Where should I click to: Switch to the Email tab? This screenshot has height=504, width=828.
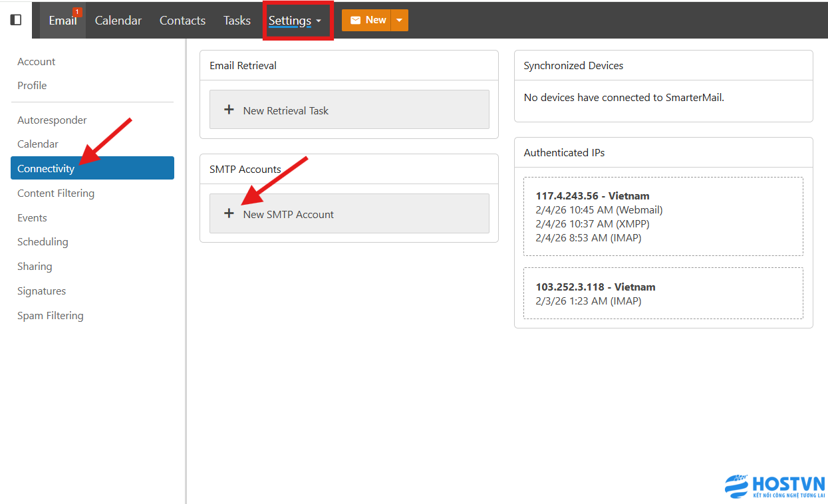point(63,21)
